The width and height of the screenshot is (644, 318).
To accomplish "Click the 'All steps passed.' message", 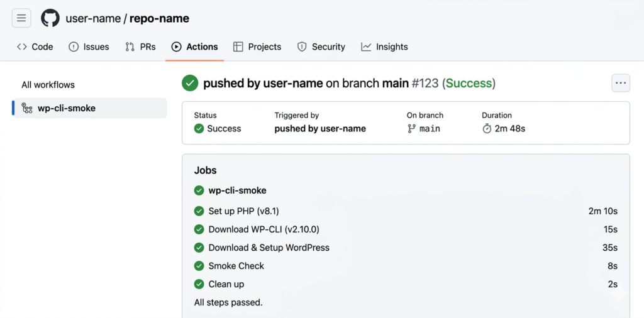I will point(228,303).
